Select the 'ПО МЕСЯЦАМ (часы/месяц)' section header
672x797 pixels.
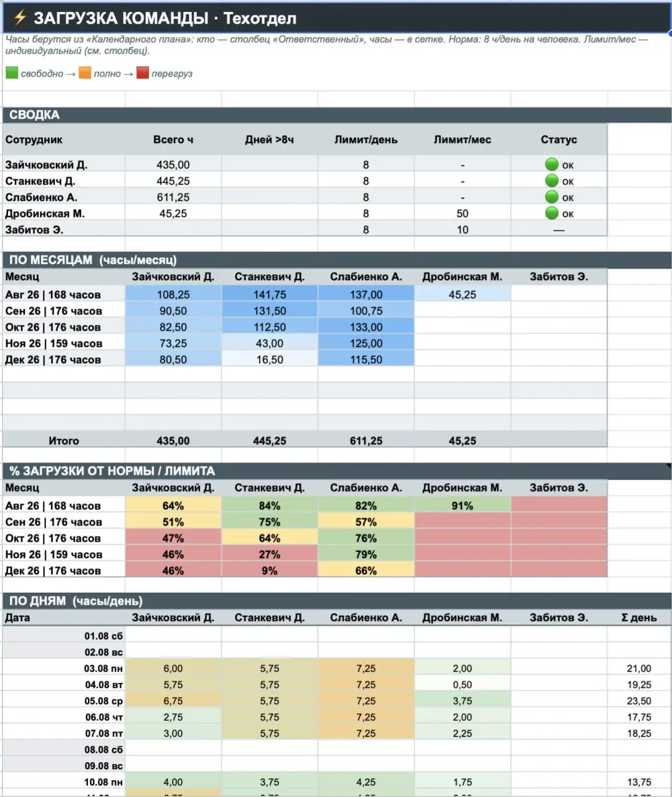tap(336, 260)
